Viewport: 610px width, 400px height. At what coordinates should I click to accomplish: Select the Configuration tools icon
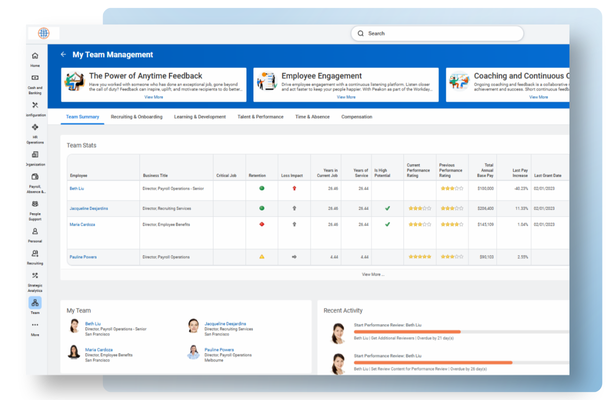(35, 105)
